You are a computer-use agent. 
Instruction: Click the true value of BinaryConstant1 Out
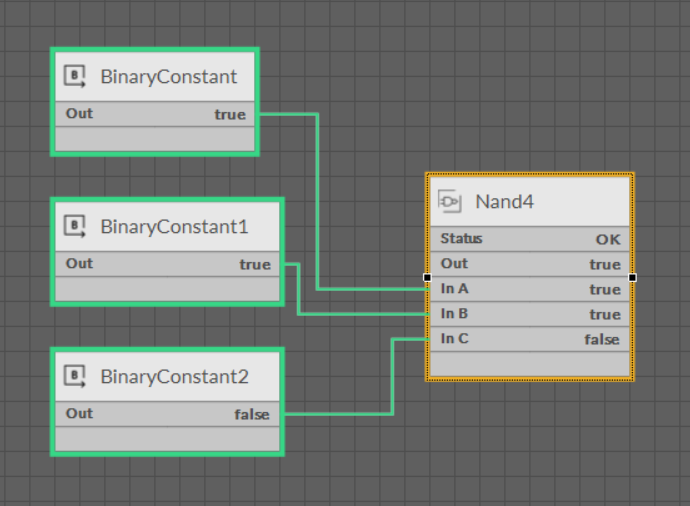254,264
